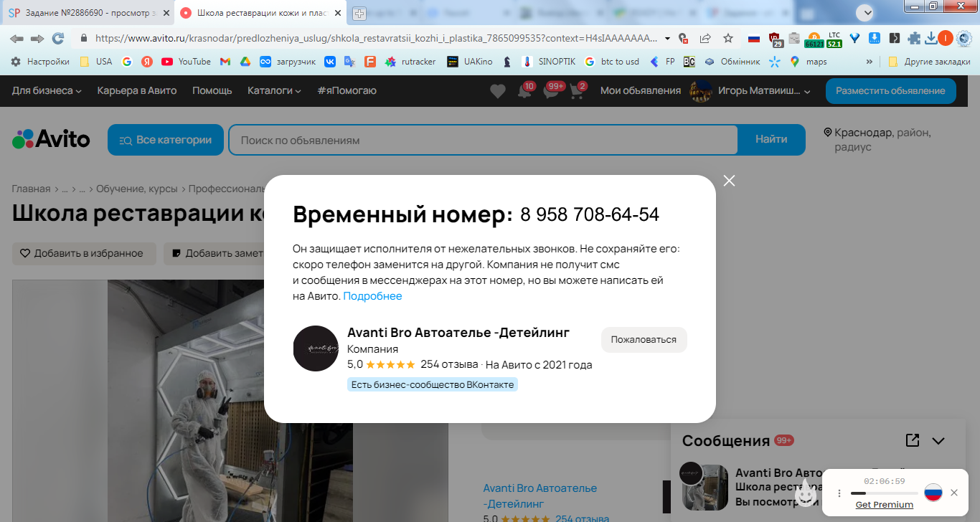Open Обучение, курсы breadcrumb
The image size is (980, 522).
(136, 189)
